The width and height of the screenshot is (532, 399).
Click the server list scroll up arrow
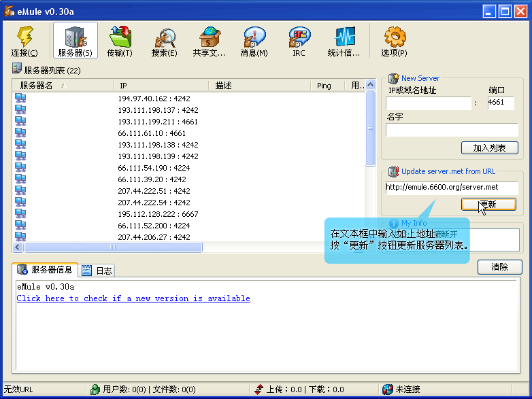click(371, 84)
